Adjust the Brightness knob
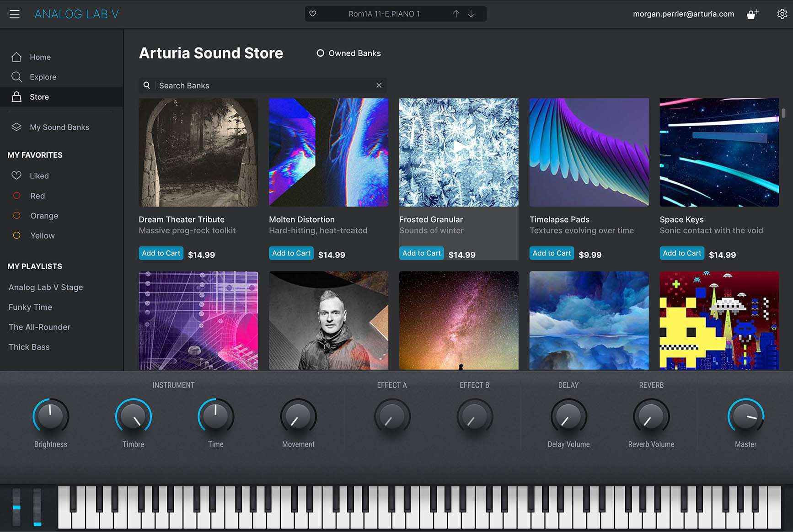 coord(50,416)
